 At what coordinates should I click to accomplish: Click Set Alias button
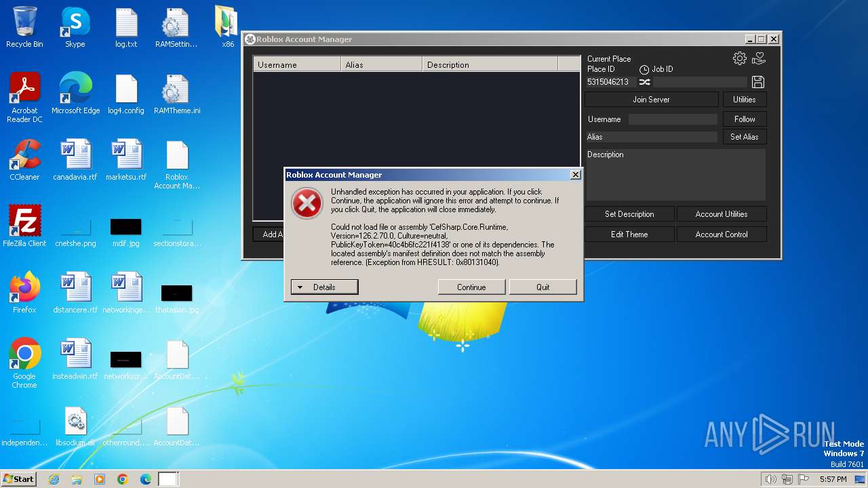(x=744, y=137)
